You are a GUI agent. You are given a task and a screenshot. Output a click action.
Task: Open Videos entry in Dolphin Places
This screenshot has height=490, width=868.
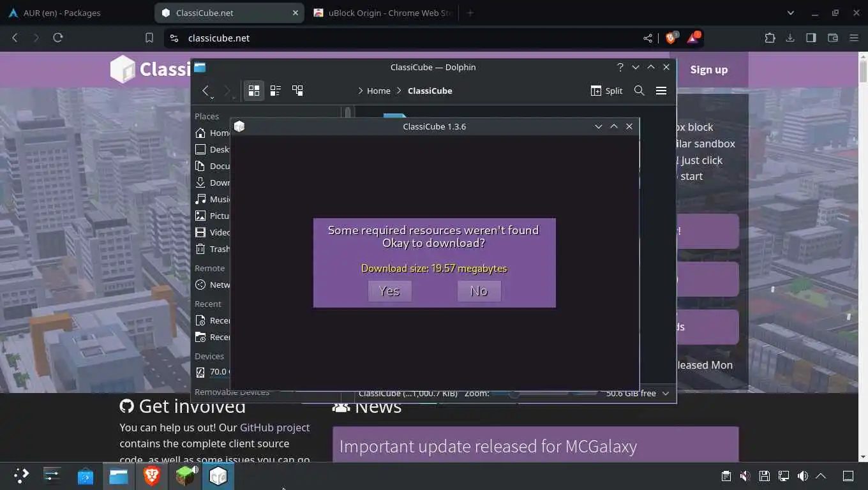[212, 232]
